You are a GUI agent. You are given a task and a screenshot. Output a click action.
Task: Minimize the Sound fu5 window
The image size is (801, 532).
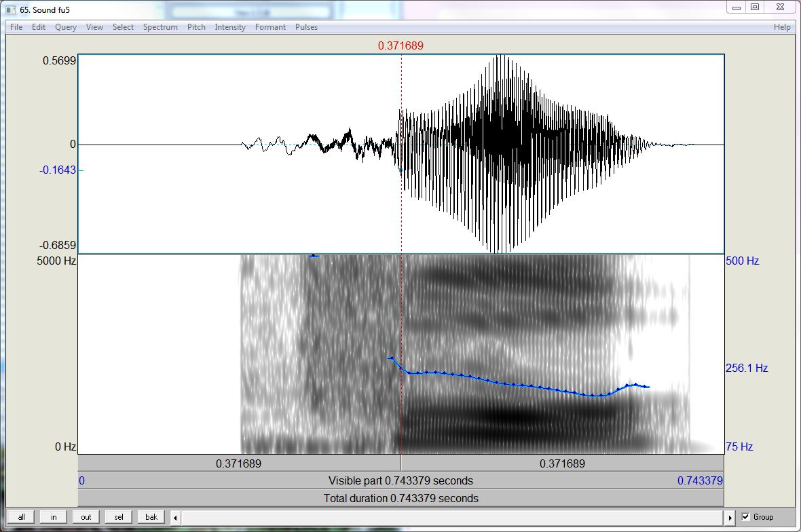tap(736, 7)
